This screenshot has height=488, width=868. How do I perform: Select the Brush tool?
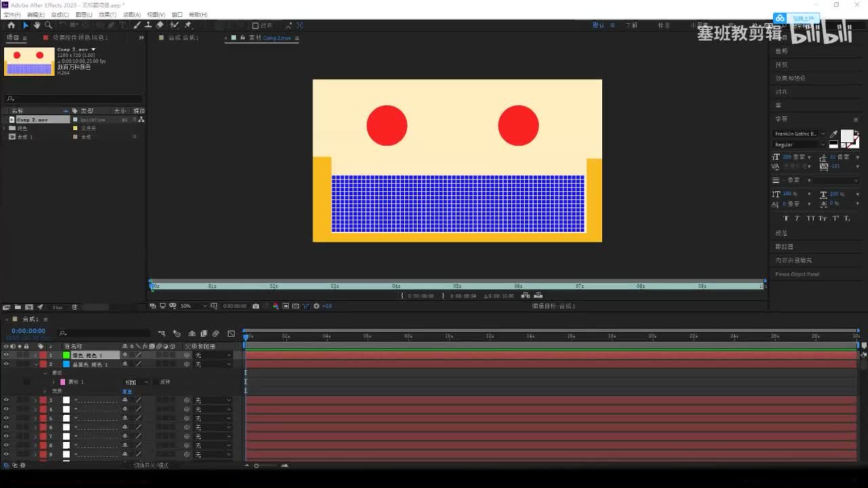[x=137, y=25]
